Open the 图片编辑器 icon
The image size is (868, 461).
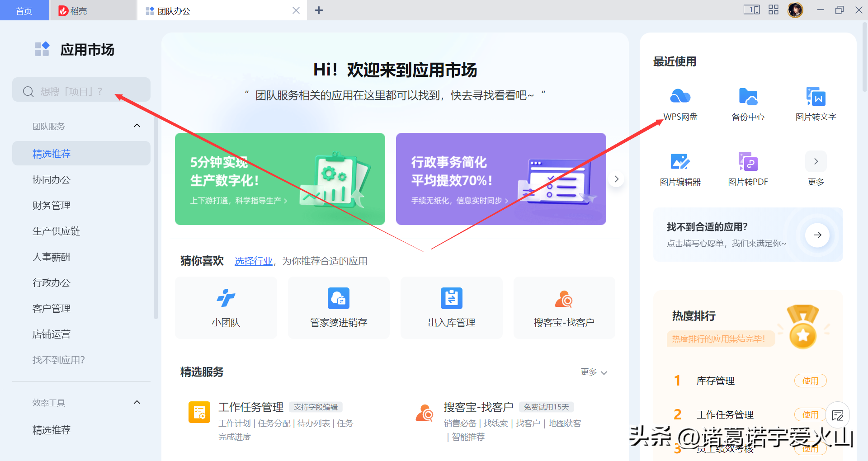(x=680, y=161)
